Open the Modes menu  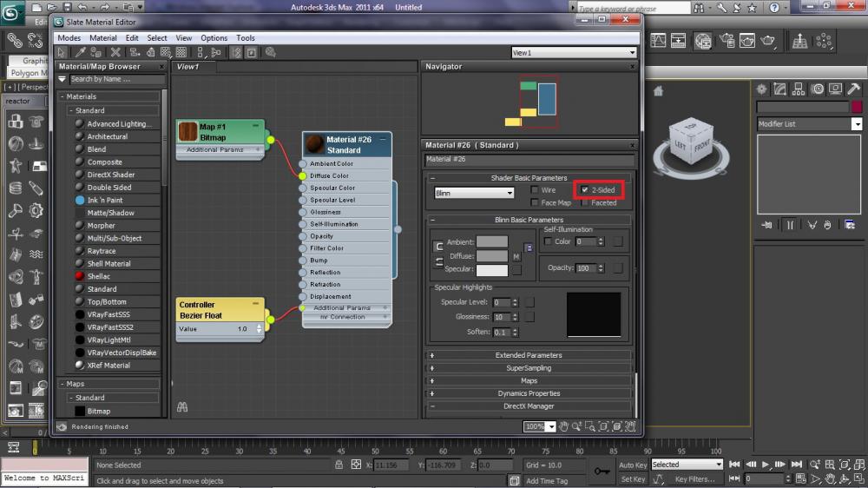(x=69, y=38)
